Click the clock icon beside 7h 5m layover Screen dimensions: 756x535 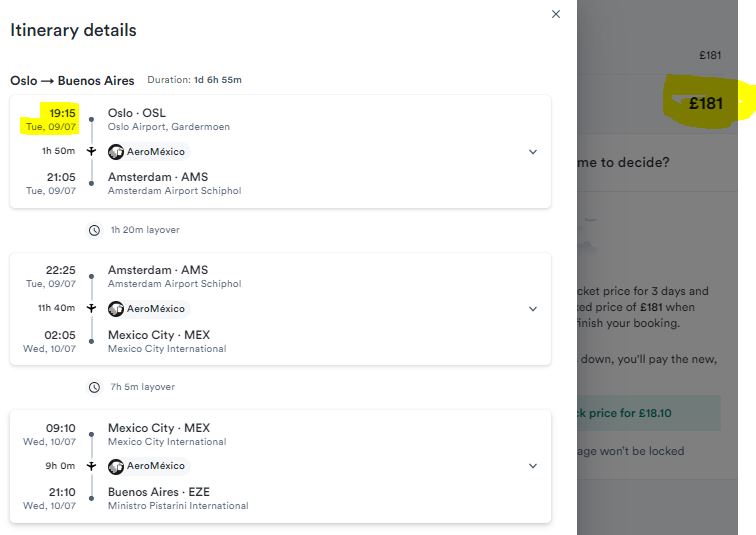(x=94, y=387)
